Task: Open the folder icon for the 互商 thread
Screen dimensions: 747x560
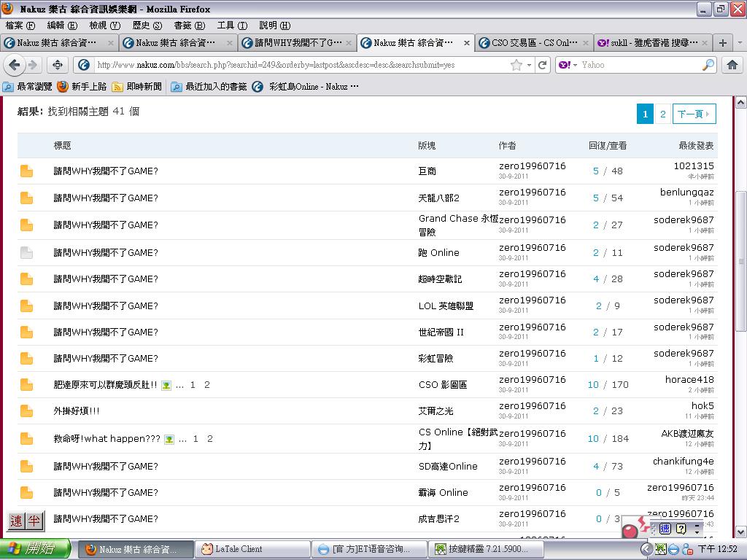Action: [26, 171]
